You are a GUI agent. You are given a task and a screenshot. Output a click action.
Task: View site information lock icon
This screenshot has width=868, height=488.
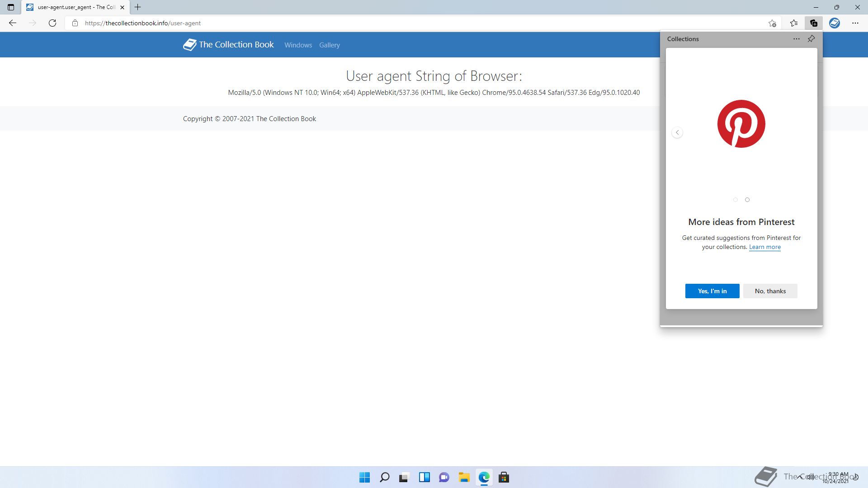pyautogui.click(x=75, y=23)
